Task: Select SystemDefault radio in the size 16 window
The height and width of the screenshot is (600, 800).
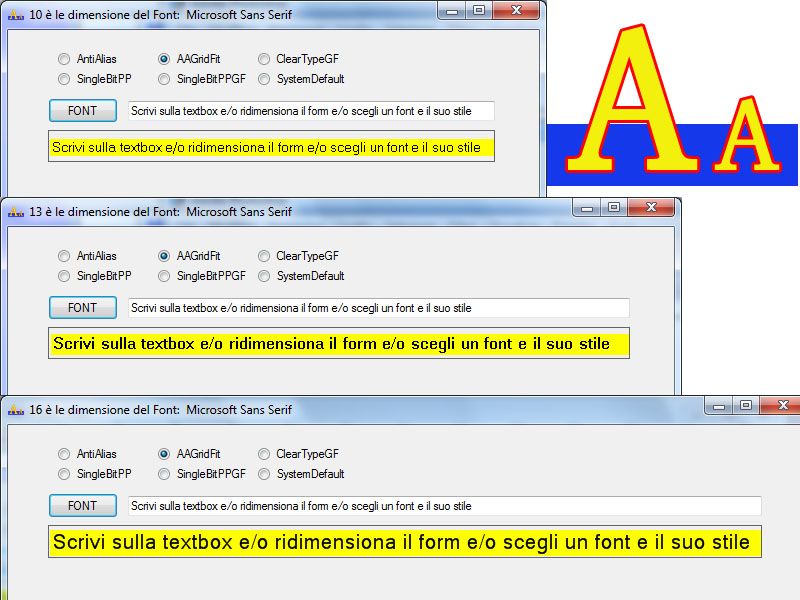Action: (301, 474)
